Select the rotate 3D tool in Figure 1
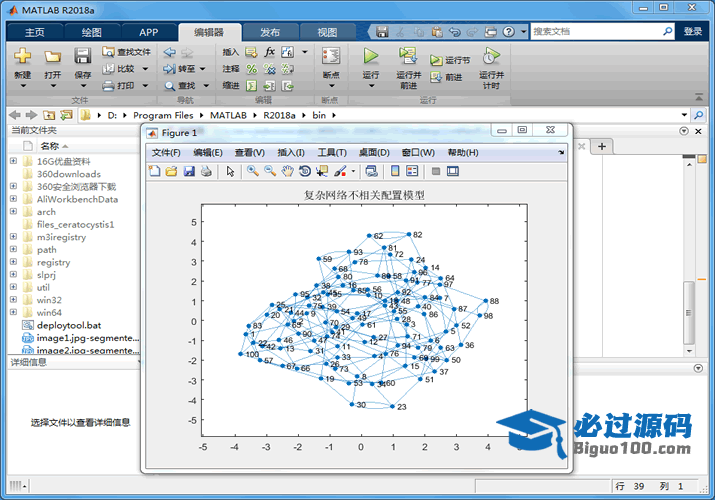This screenshot has height=500, width=715. point(305,171)
